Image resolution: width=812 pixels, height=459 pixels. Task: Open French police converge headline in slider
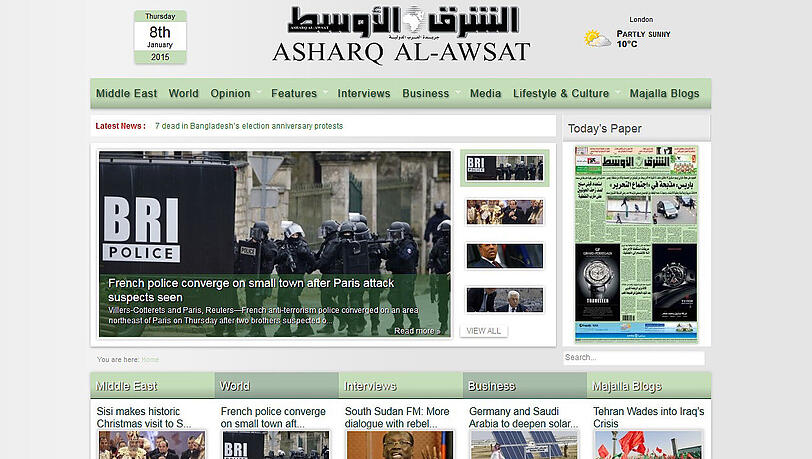tap(251, 290)
